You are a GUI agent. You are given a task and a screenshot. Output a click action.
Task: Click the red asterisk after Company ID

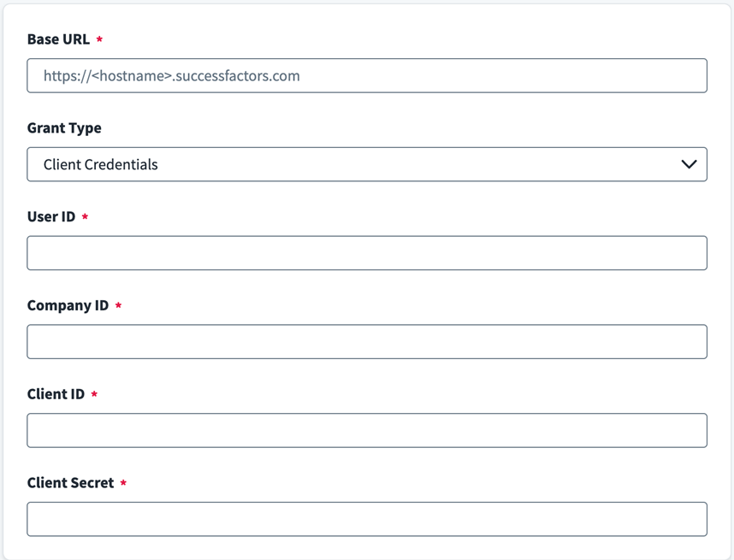pos(118,306)
